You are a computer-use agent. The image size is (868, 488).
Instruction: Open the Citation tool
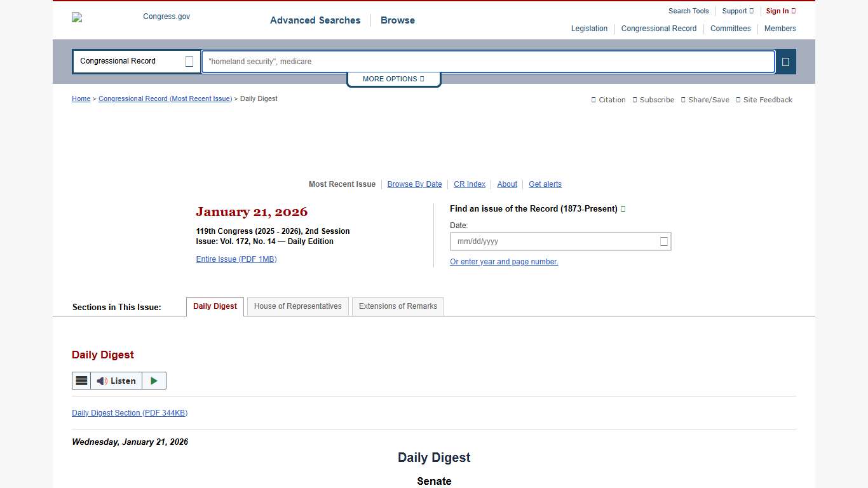(x=608, y=100)
